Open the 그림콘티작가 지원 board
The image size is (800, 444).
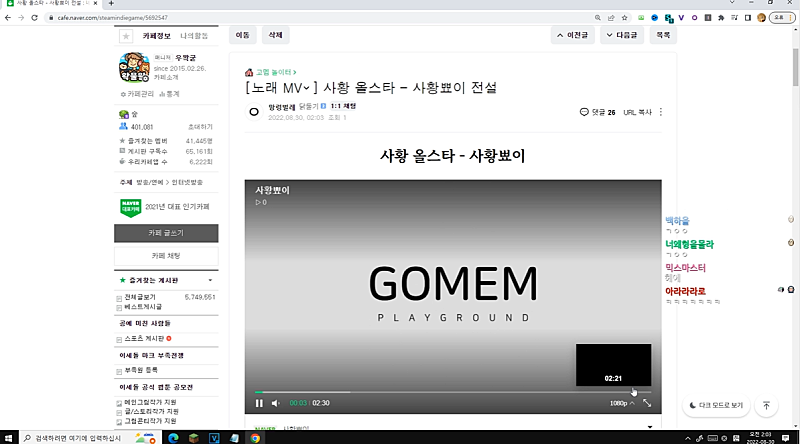(150, 421)
